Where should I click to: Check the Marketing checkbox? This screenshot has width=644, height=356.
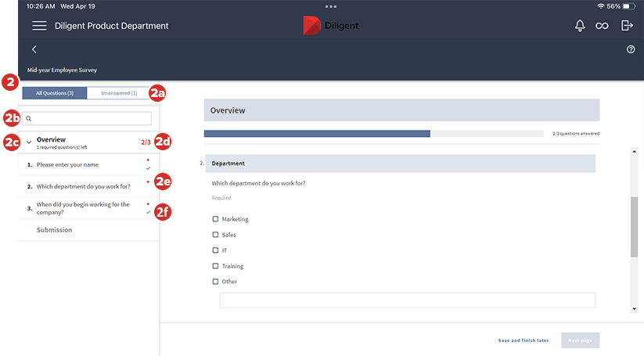(x=216, y=219)
